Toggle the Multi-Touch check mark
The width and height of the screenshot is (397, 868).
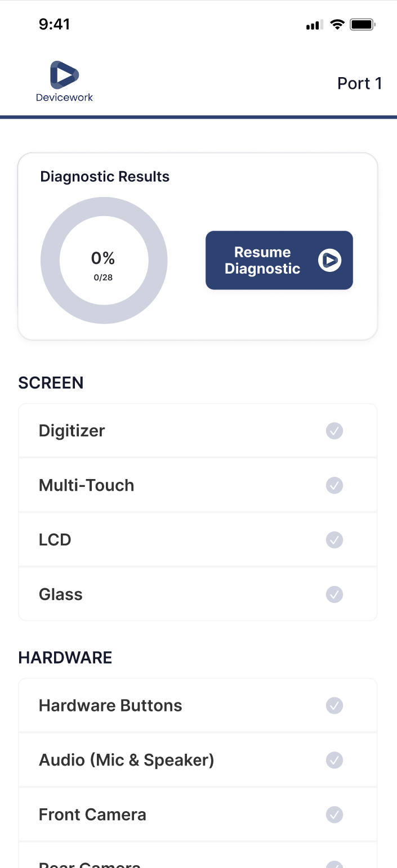click(334, 485)
